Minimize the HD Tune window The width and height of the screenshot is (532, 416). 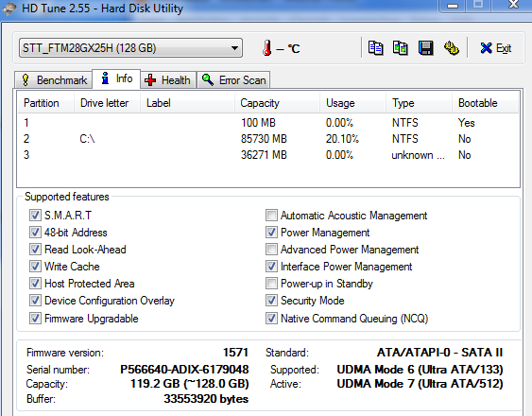tap(453, 6)
